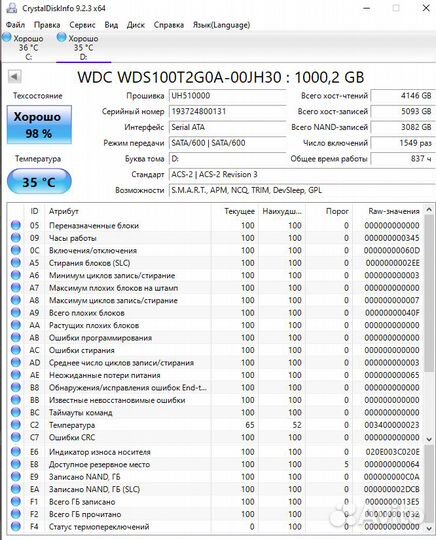
Task: Click status icon for 0C Включения/отключения
Action: (15, 250)
